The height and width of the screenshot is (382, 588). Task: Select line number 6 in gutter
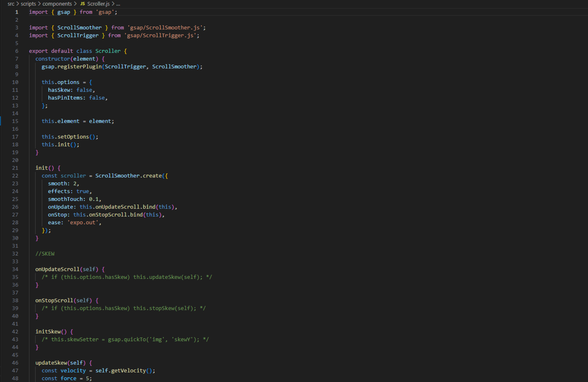pyautogui.click(x=16, y=51)
